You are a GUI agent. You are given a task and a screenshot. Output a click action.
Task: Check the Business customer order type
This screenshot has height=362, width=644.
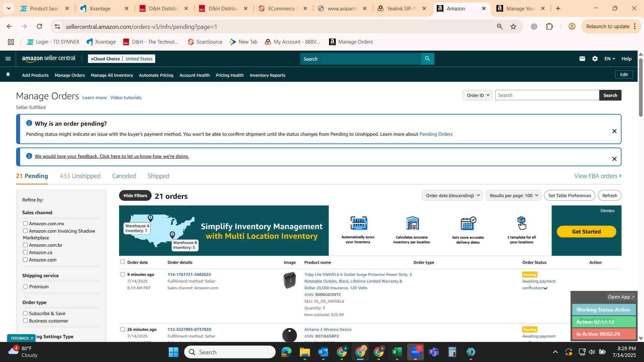(x=25, y=321)
